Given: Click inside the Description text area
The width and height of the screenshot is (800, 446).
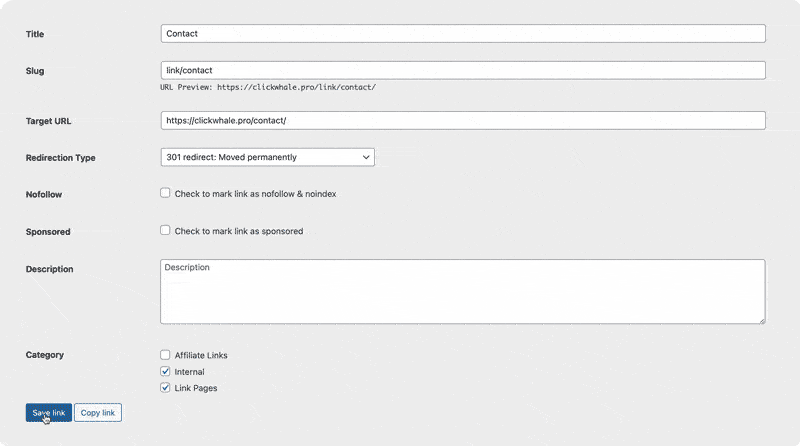Looking at the screenshot, I should tap(462, 292).
